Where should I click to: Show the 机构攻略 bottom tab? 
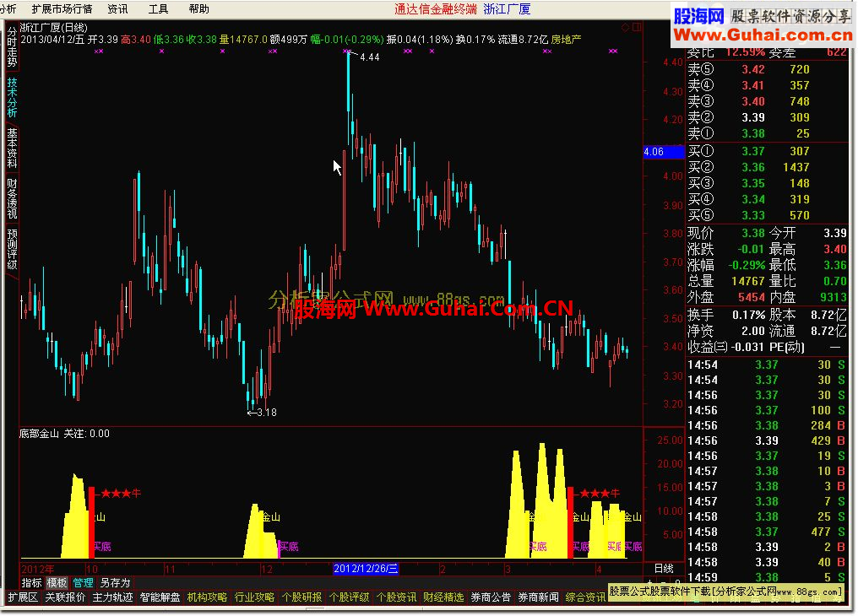coord(208,597)
